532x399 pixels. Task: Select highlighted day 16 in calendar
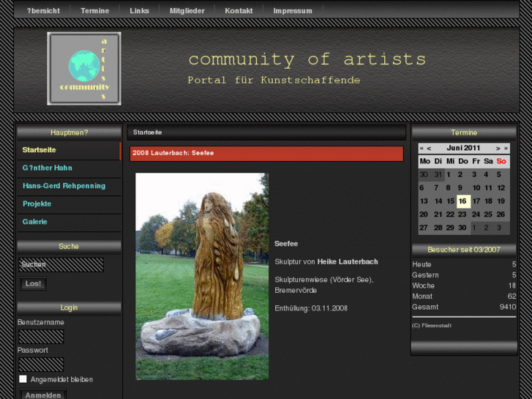pyautogui.click(x=462, y=201)
